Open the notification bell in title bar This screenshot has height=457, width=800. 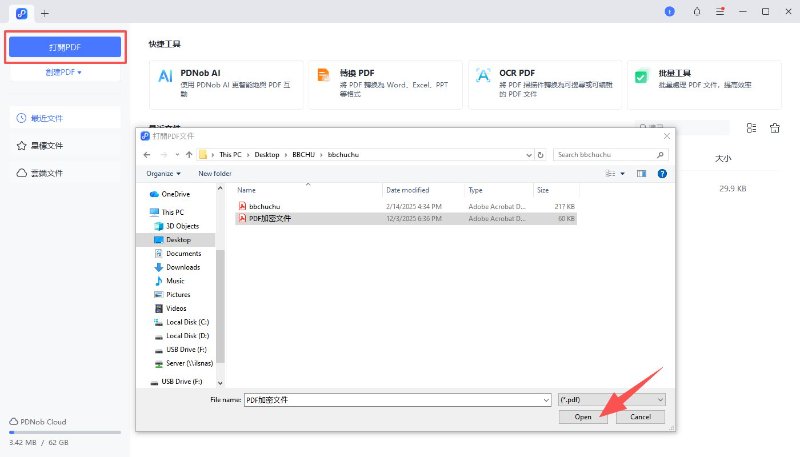click(x=695, y=11)
